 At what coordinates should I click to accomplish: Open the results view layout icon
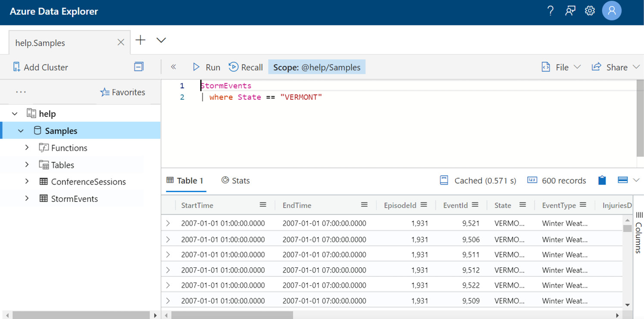[622, 180]
